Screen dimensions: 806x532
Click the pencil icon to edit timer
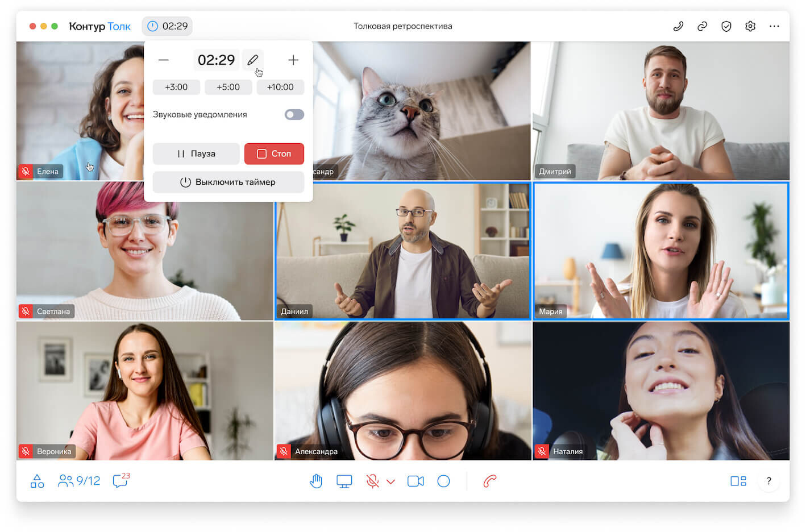[x=253, y=60]
